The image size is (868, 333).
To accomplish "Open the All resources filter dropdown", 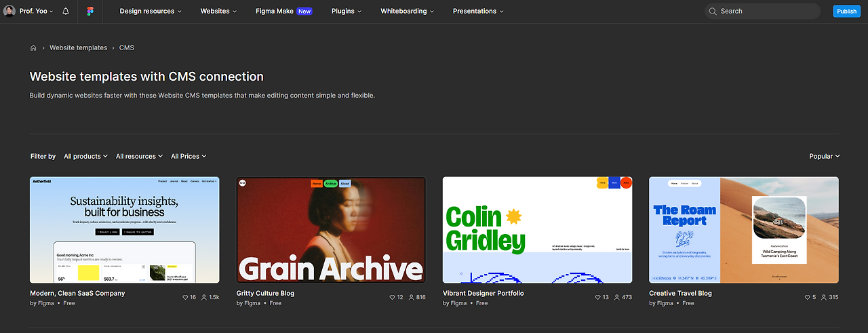I will click(x=140, y=157).
